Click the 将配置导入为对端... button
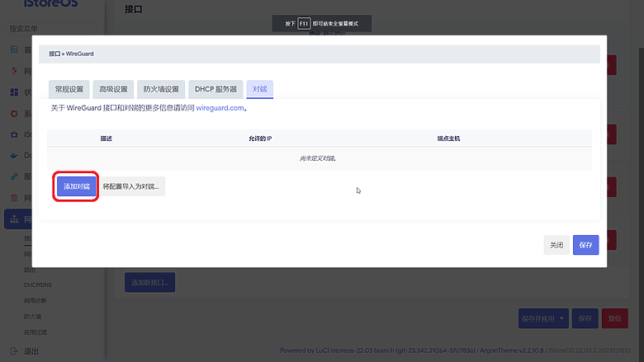This screenshot has width=644, height=362. click(x=131, y=186)
